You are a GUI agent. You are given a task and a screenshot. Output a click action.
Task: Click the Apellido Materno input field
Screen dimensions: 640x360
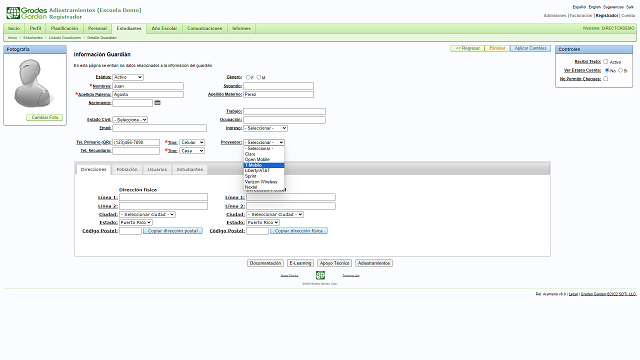pos(278,94)
